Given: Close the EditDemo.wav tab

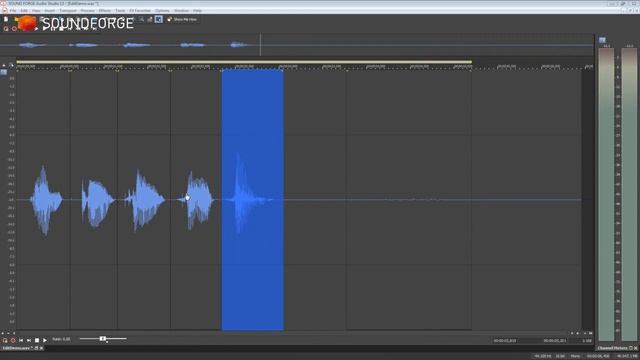Looking at the screenshot, I should (41, 348).
